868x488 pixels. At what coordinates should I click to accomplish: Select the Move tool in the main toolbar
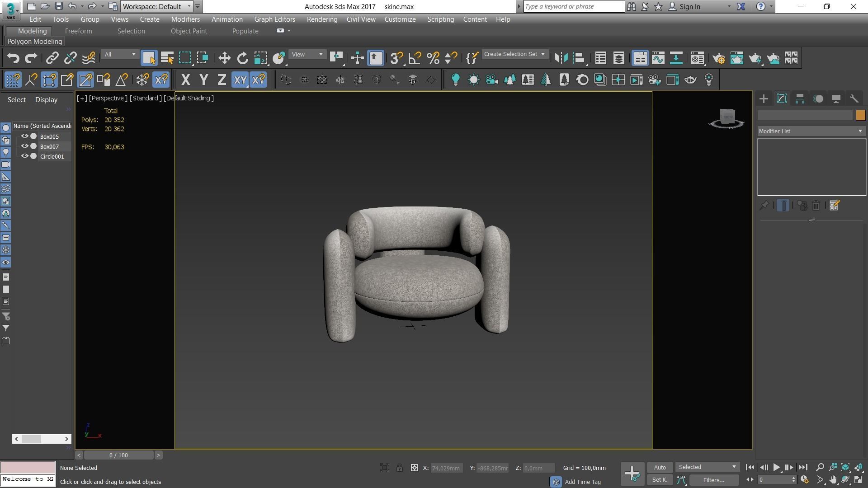click(x=224, y=58)
